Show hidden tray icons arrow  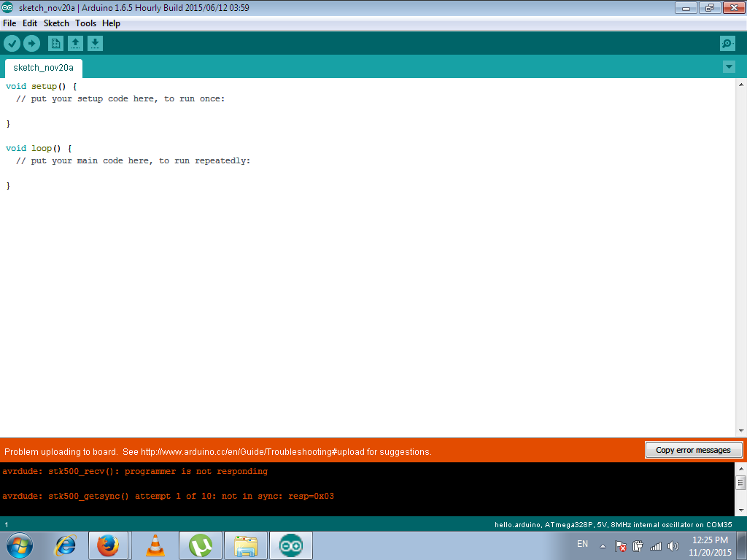coord(603,546)
